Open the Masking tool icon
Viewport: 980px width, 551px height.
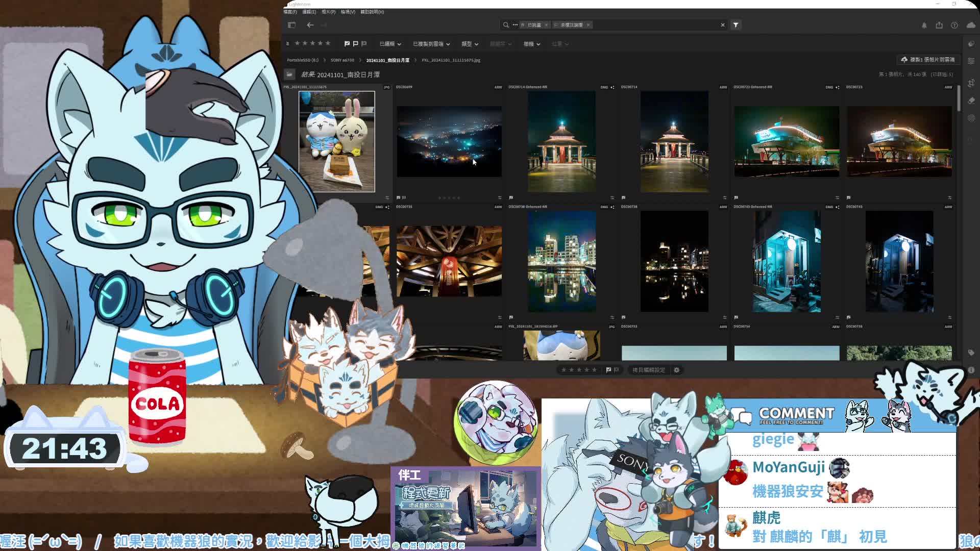click(971, 118)
